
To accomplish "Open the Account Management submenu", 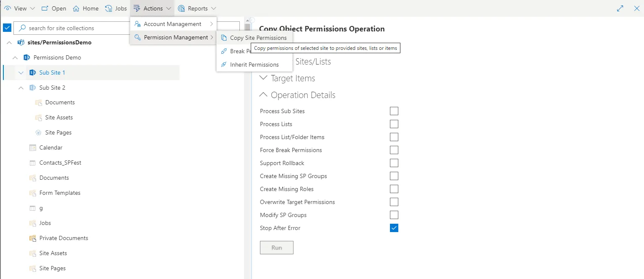I will 173,24.
